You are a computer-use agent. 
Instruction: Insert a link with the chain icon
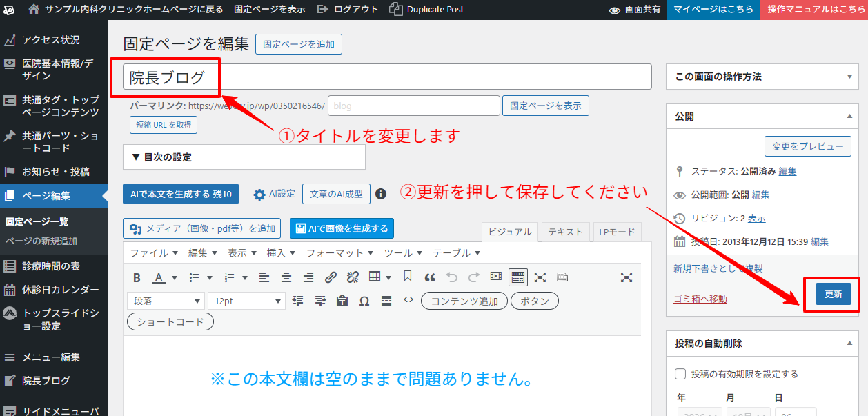click(331, 277)
